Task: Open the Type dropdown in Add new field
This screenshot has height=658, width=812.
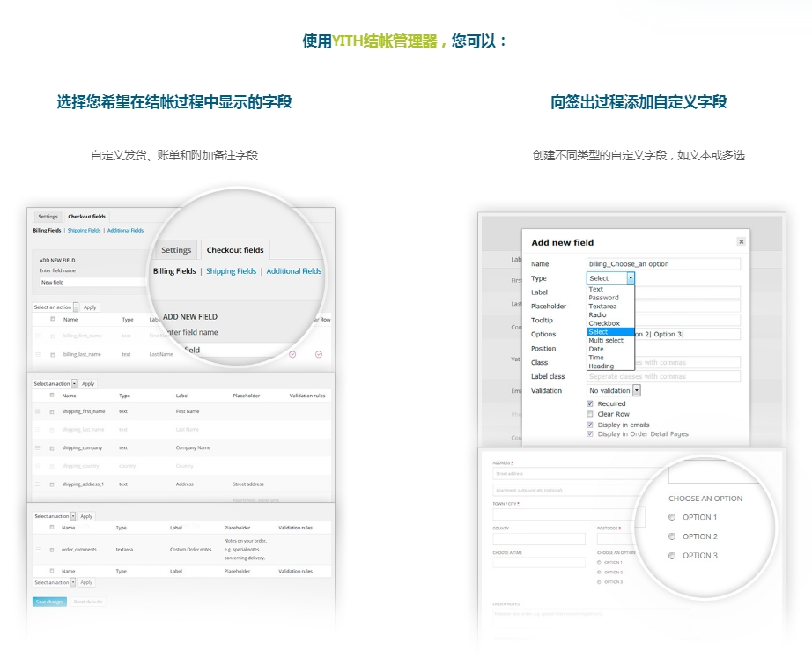Action: (610, 278)
